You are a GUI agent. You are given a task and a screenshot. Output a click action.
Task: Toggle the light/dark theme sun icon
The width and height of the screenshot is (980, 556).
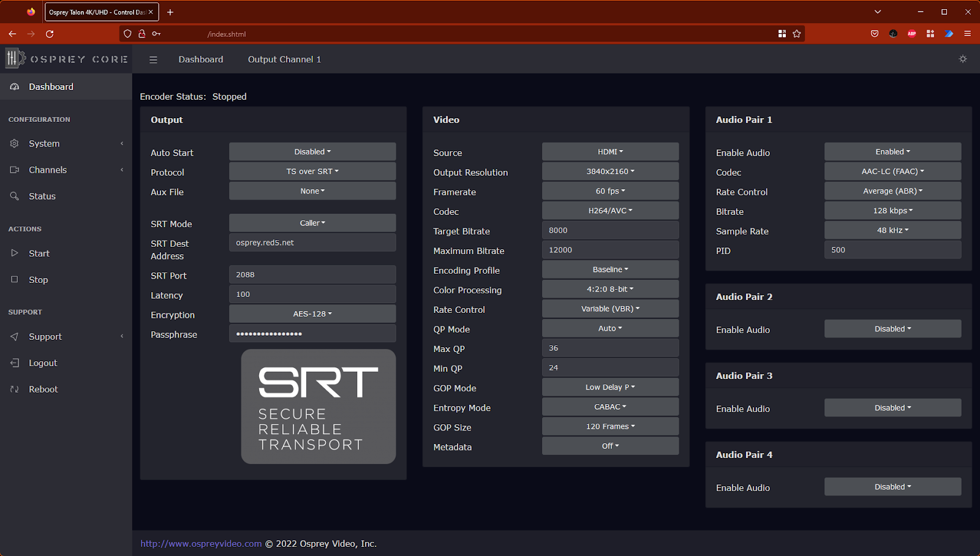(963, 59)
